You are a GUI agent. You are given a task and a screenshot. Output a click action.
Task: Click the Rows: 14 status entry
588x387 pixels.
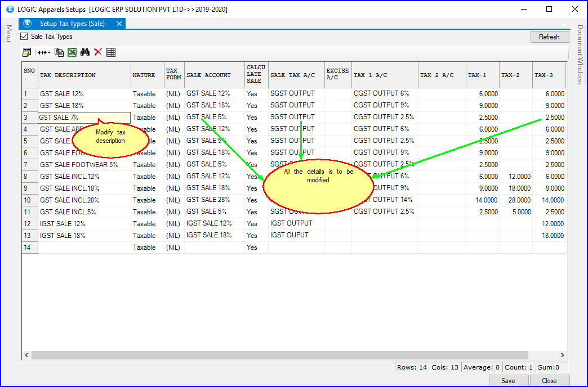click(412, 367)
